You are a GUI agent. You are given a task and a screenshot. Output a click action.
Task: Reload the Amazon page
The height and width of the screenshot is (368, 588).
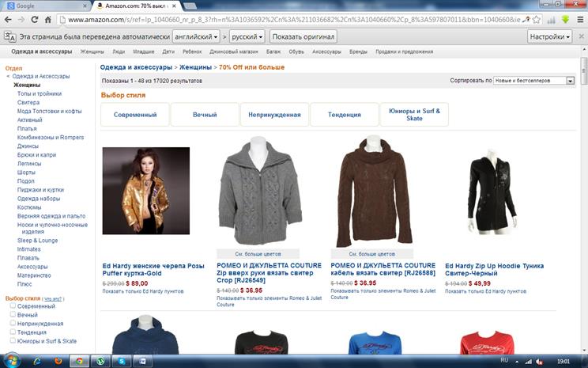(35, 20)
